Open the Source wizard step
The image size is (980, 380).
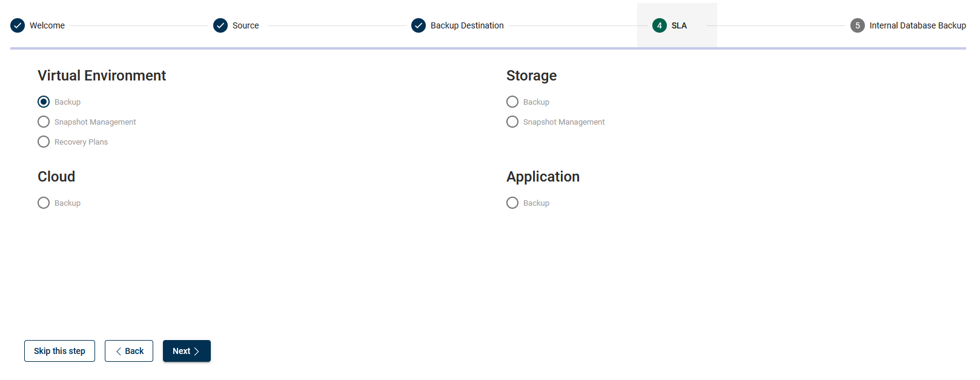pos(245,25)
